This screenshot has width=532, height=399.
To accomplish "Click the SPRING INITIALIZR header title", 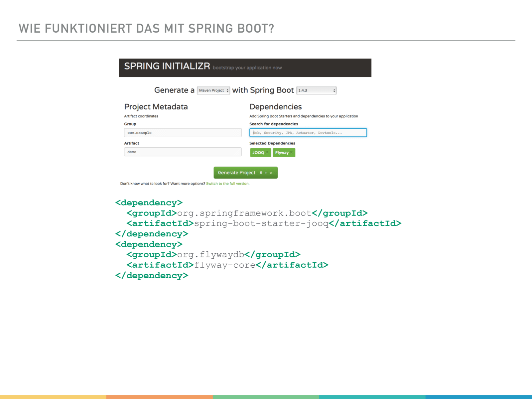I will (x=167, y=66).
